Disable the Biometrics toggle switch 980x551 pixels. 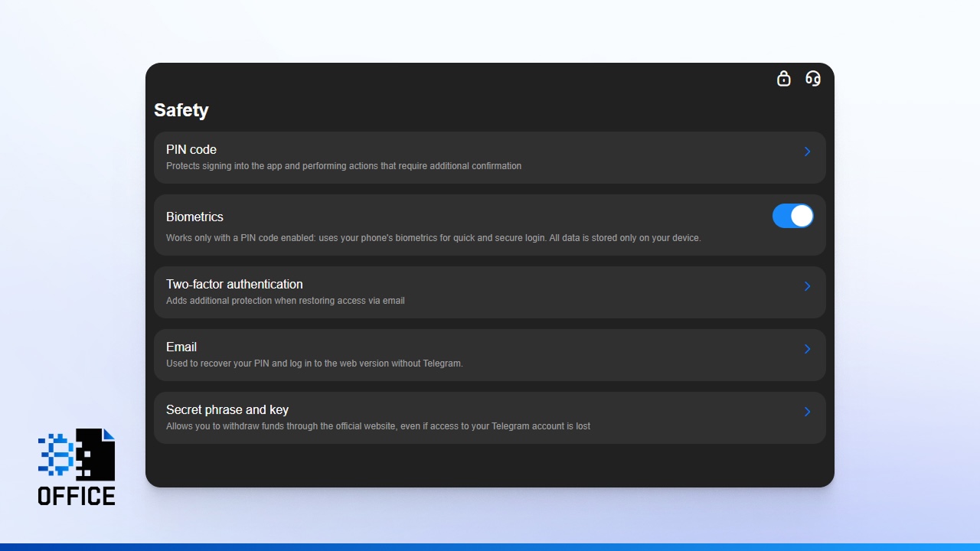click(x=792, y=216)
